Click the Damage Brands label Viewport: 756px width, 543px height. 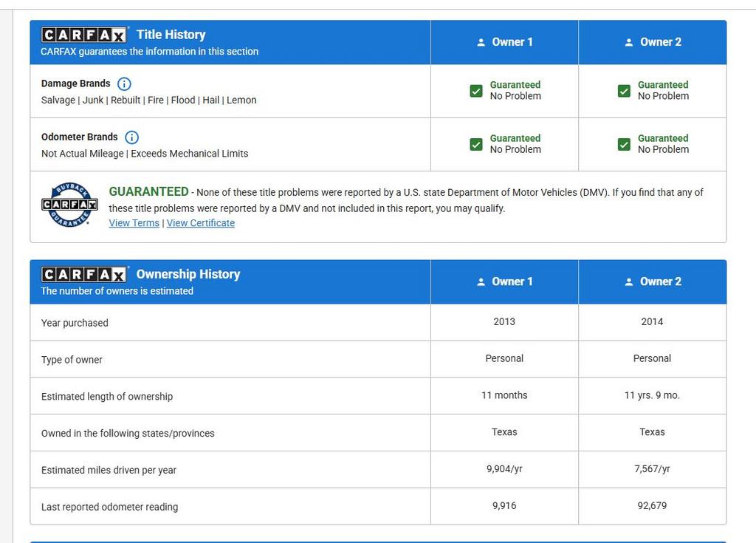click(x=76, y=83)
